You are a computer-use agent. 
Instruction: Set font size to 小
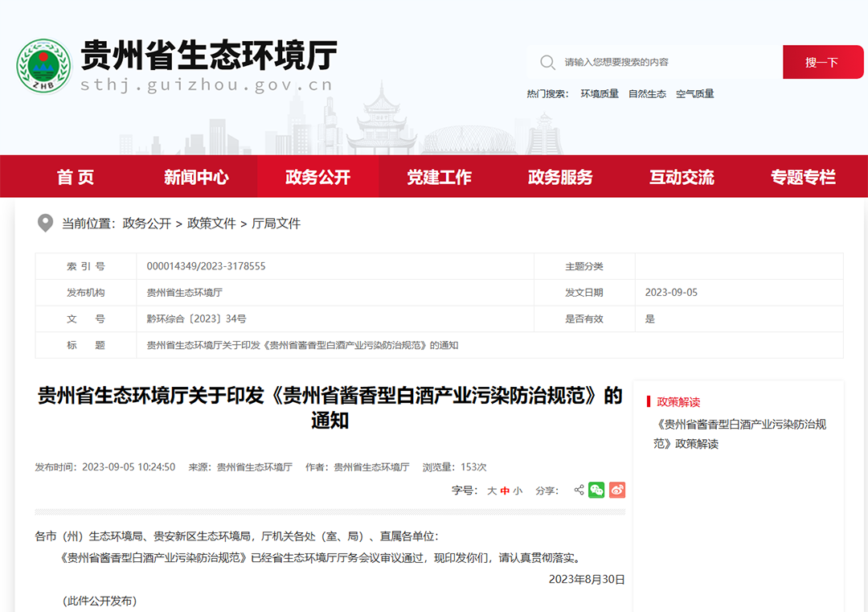point(518,491)
